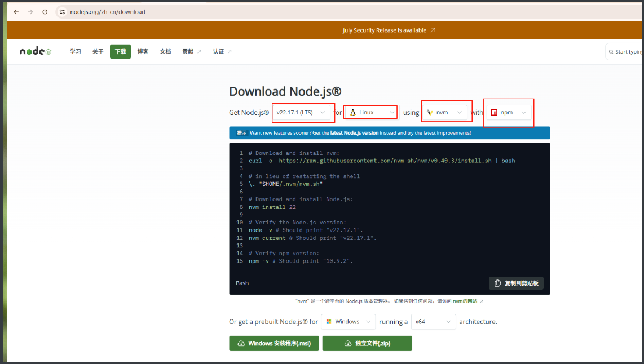Open the 文档 menu item
This screenshot has width=644, height=364.
[x=166, y=51]
